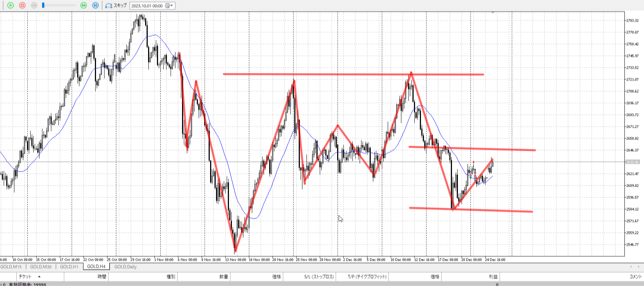Click the スキップ skip icon

point(109,6)
